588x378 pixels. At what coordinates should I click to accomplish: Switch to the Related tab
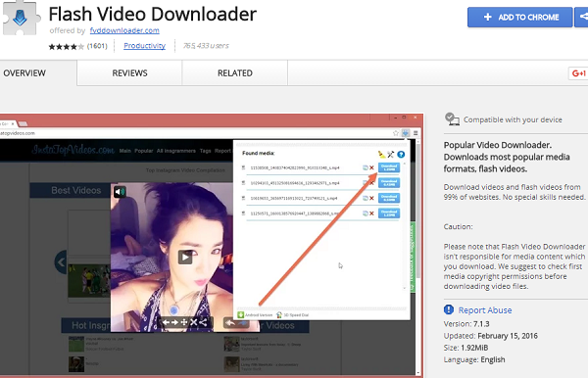[x=235, y=73]
